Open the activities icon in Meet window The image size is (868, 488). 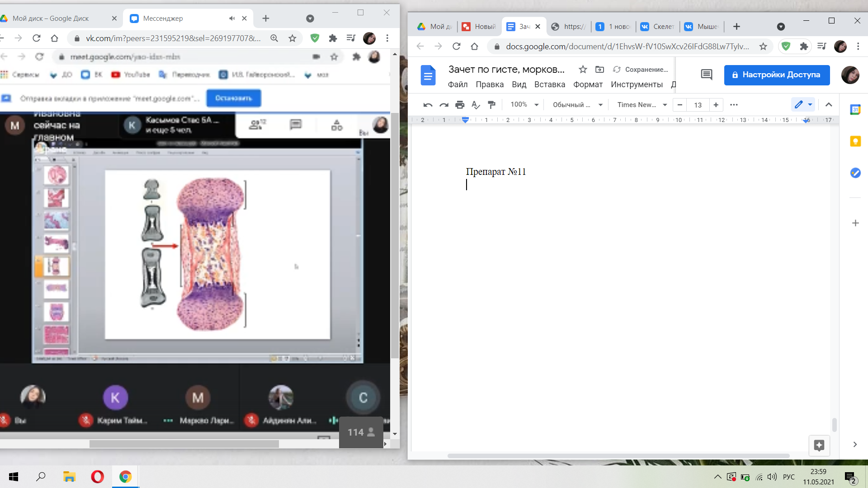coord(337,125)
